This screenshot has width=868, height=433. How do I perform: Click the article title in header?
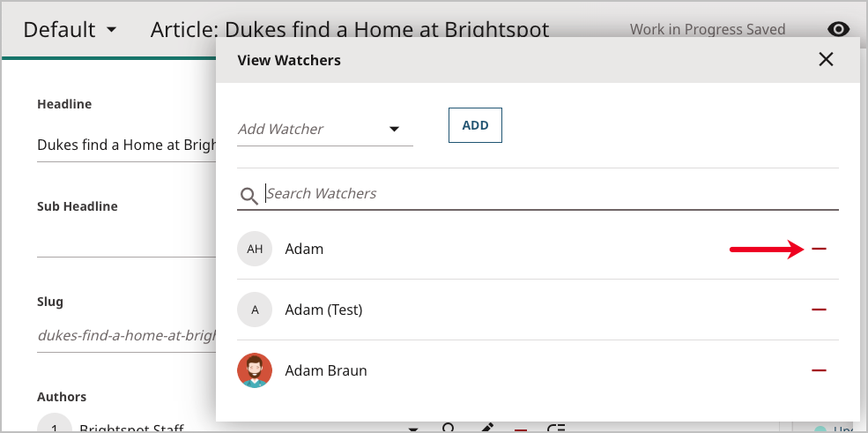349,29
